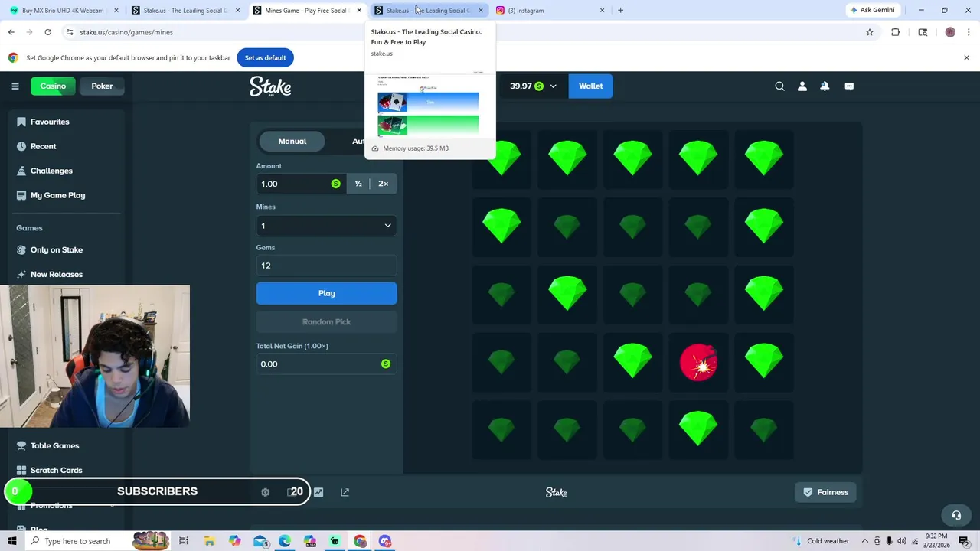Switch to Poker mode
This screenshot has width=980, height=551.
(102, 86)
